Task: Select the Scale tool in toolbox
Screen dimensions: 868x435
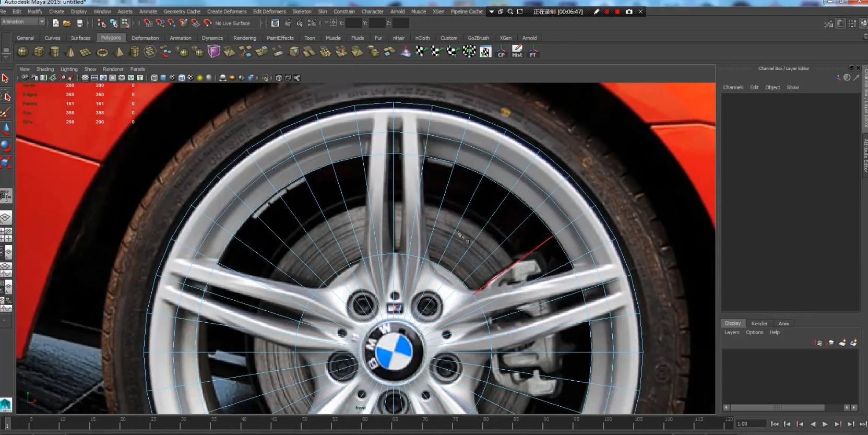Action: click(x=5, y=163)
